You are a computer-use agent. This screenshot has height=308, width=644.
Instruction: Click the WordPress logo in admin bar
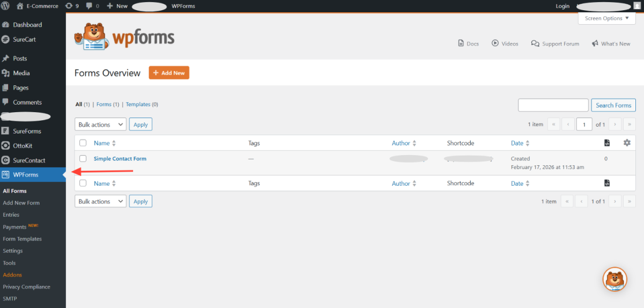6,6
